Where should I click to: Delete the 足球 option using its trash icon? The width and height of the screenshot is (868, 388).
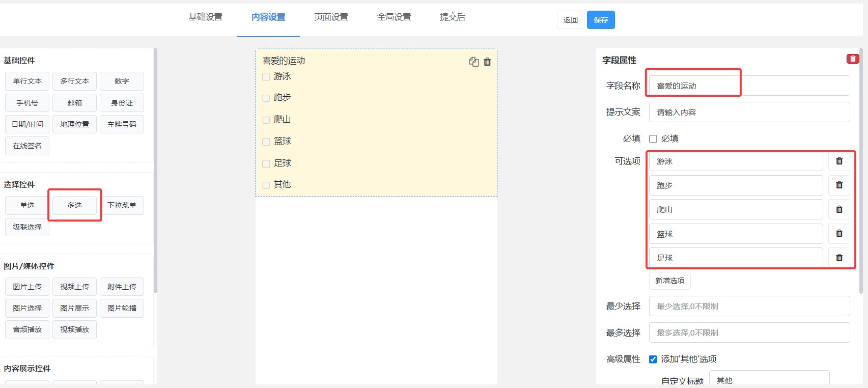[x=839, y=258]
